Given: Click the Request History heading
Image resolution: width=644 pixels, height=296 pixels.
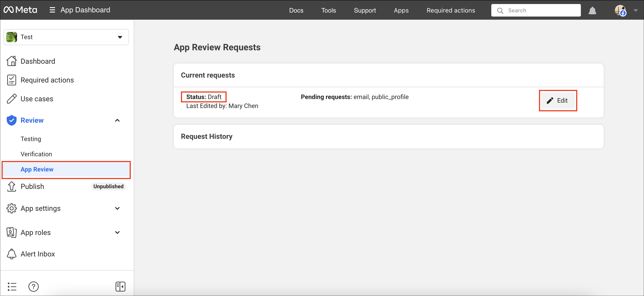Looking at the screenshot, I should coord(206,137).
